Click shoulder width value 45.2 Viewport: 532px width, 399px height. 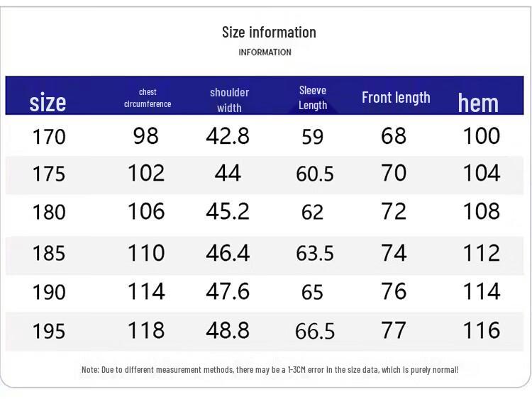click(228, 211)
